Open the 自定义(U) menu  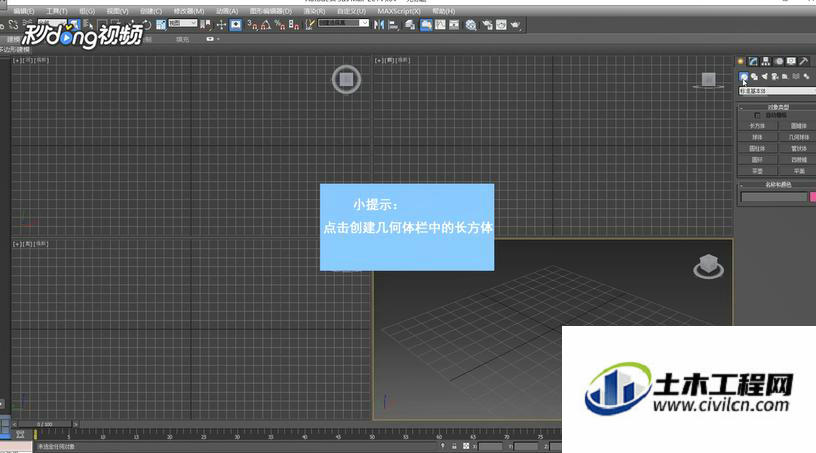pyautogui.click(x=351, y=11)
